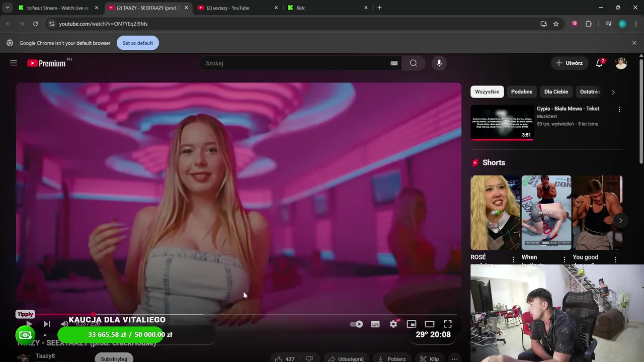This screenshot has width=644, height=362.
Task: Open options menu for Cypis video
Action: click(619, 109)
